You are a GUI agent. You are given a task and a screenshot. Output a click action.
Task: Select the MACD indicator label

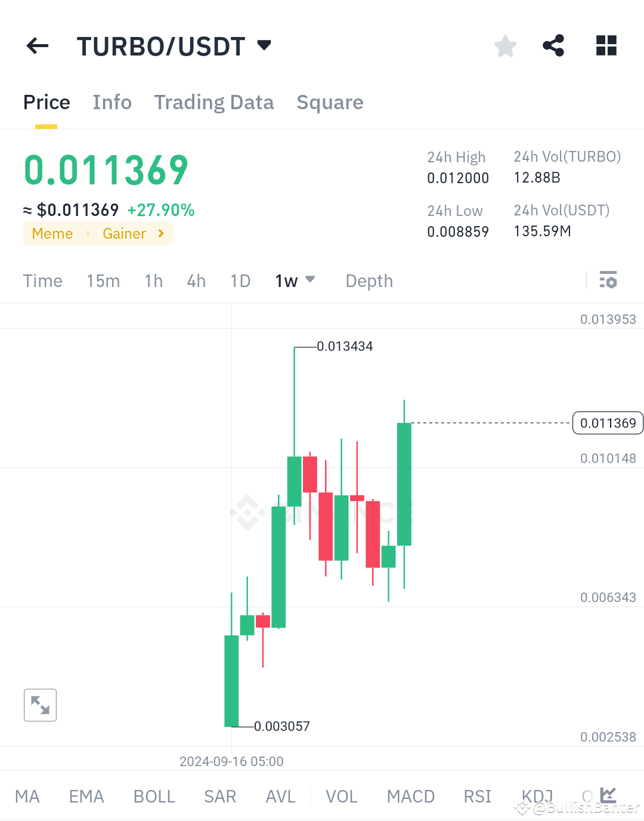tap(410, 795)
